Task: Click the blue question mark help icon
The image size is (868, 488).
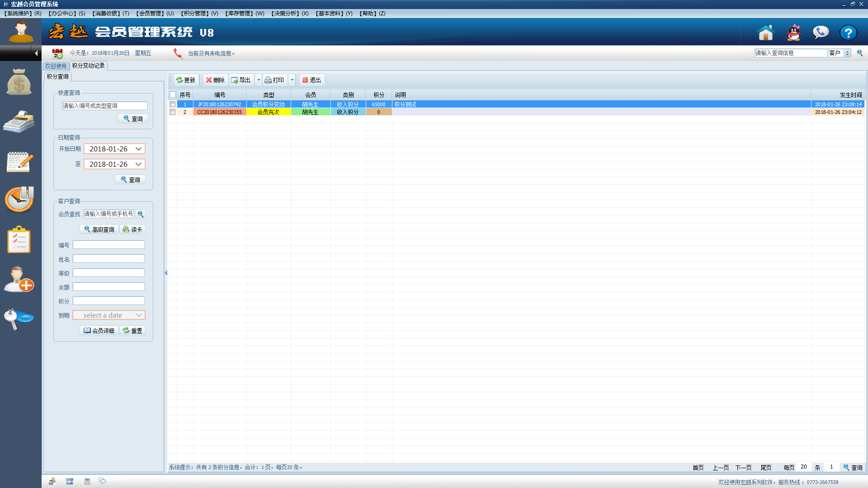Action: [848, 33]
